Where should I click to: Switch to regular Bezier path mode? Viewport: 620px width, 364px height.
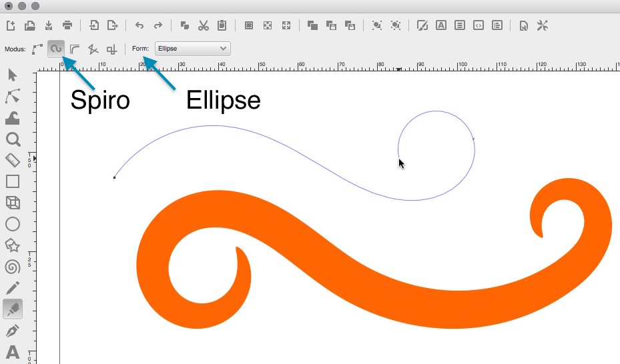tap(37, 49)
